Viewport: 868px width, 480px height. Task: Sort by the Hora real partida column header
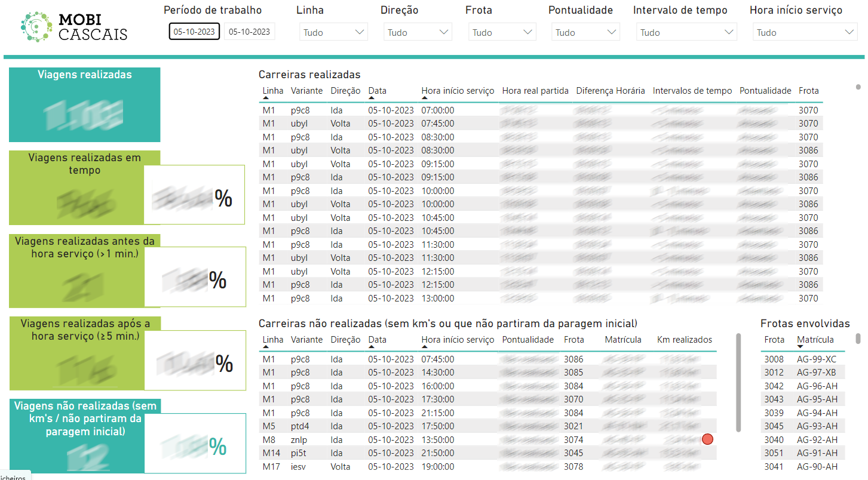535,90
